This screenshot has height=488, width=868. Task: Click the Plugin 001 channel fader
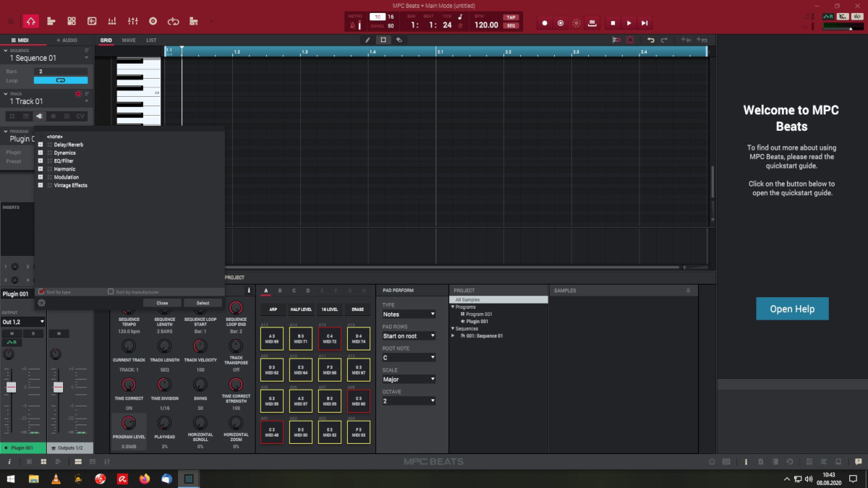pos(12,388)
